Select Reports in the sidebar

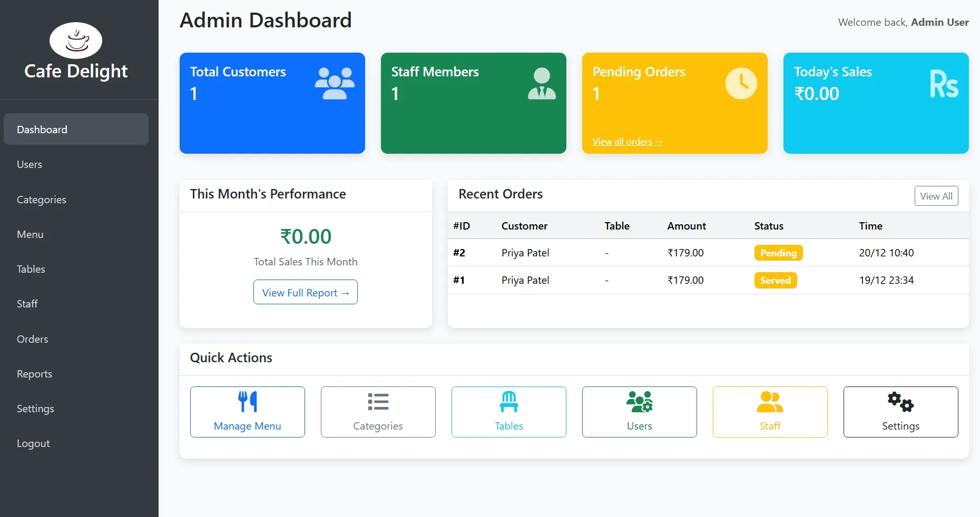[x=34, y=374]
